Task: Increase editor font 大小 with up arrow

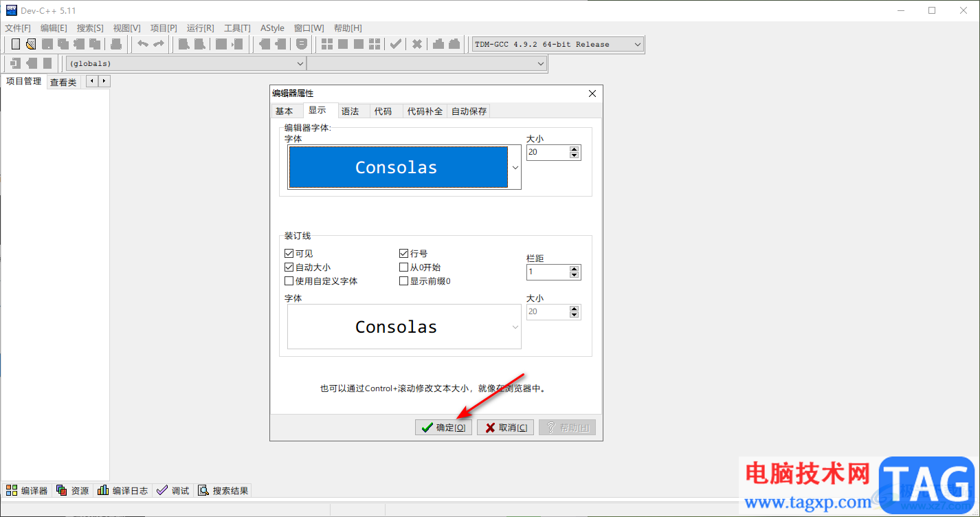Action: (x=575, y=149)
